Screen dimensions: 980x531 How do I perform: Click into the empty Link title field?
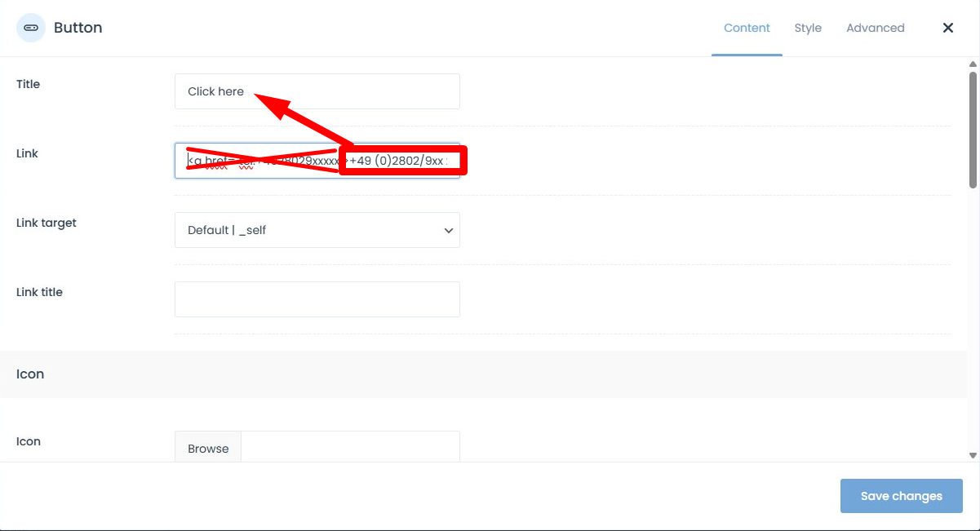pyautogui.click(x=317, y=299)
